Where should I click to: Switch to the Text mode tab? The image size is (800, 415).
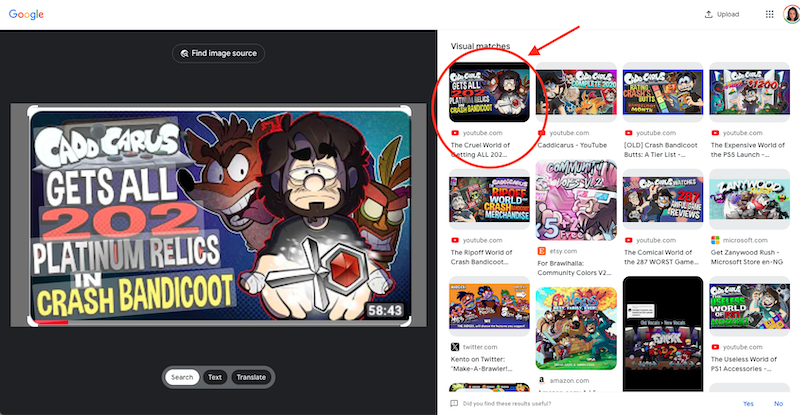pos(214,377)
